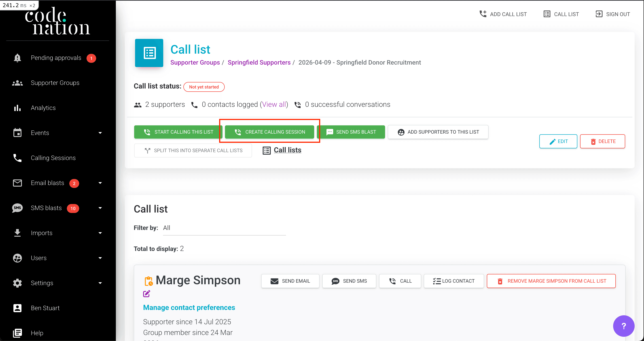Expand the Users section chevron
644x341 pixels.
[x=100, y=258]
